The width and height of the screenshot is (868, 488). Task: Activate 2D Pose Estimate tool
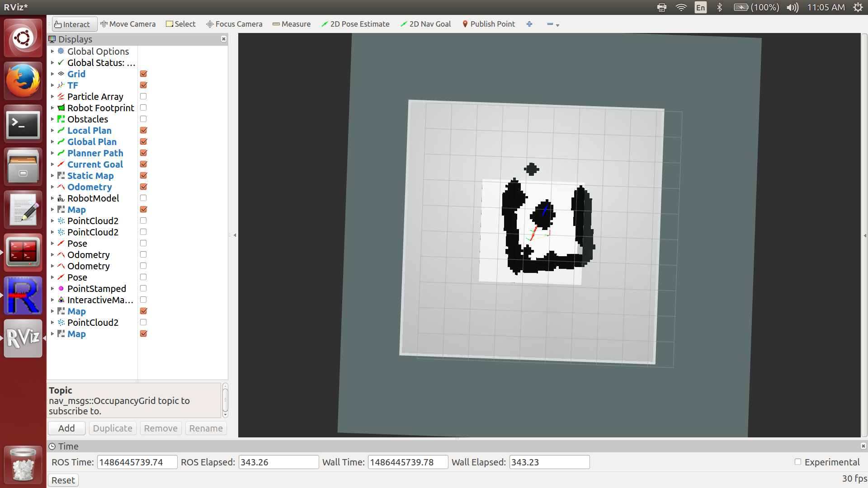(355, 24)
